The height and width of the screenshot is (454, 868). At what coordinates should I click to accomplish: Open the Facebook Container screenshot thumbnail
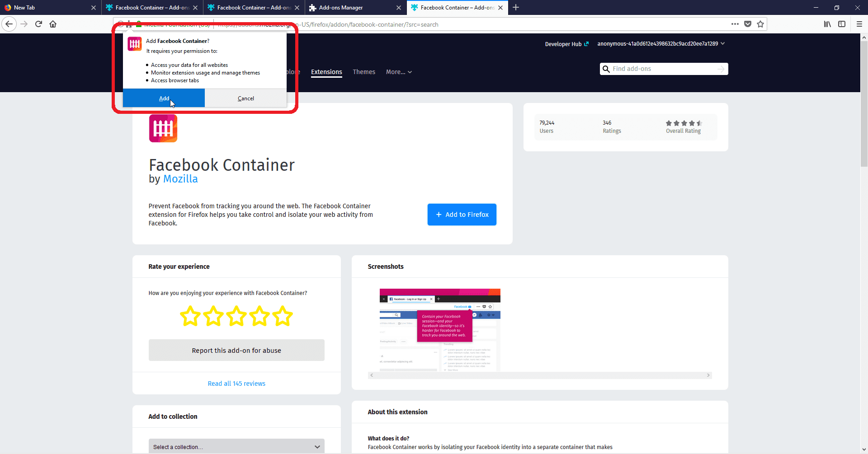point(440,330)
